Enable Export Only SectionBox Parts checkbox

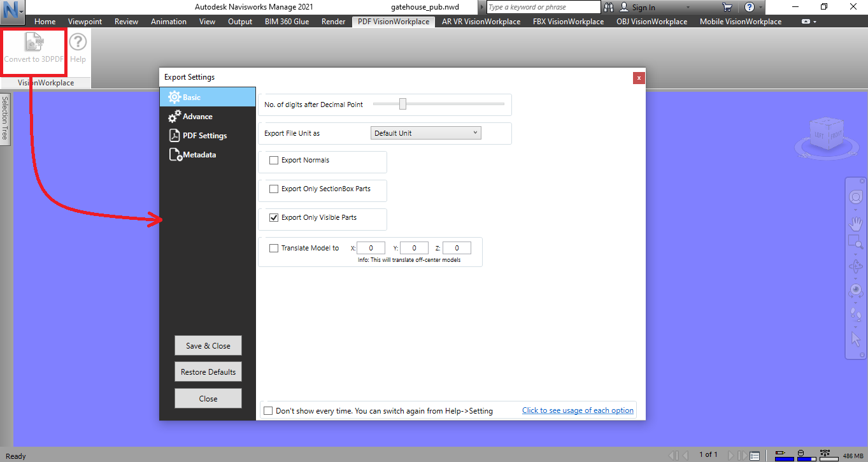(274, 189)
